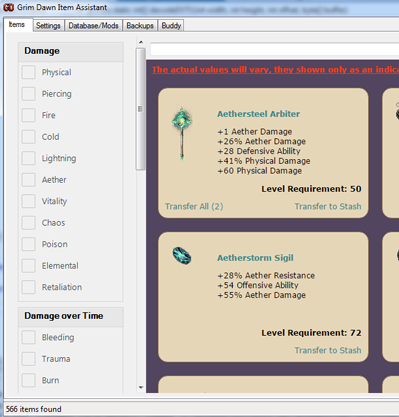Click Transfer to Stash for Aethersteel Arbiter
Screen dimensions: 399x417
(328, 206)
